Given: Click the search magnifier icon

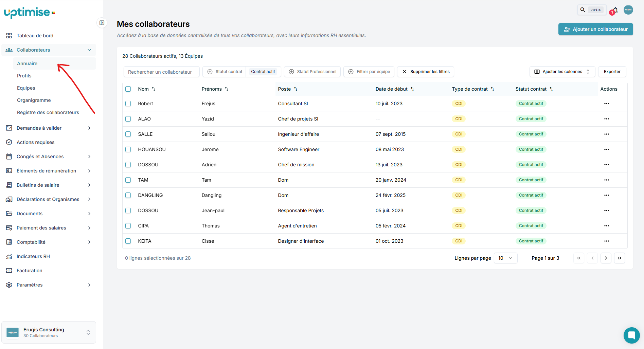Looking at the screenshot, I should 583,10.
